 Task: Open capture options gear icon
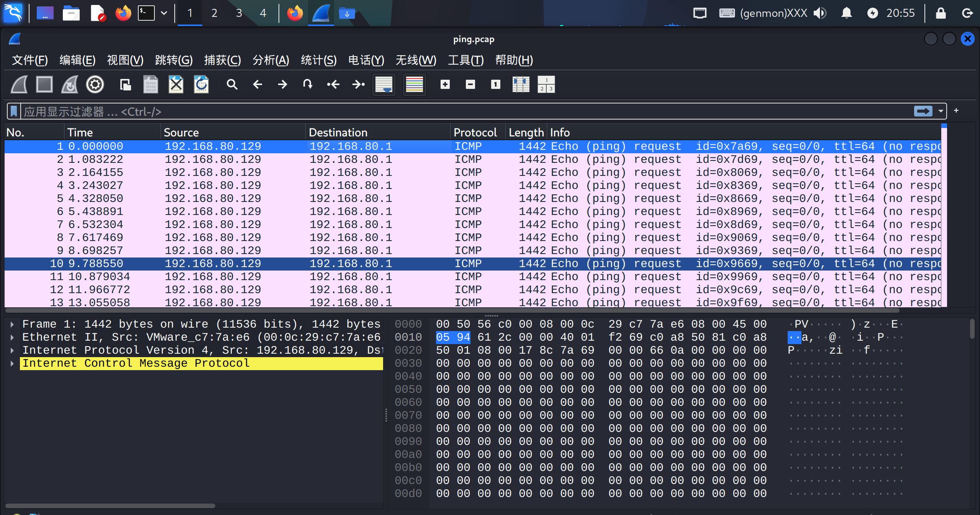pos(95,84)
